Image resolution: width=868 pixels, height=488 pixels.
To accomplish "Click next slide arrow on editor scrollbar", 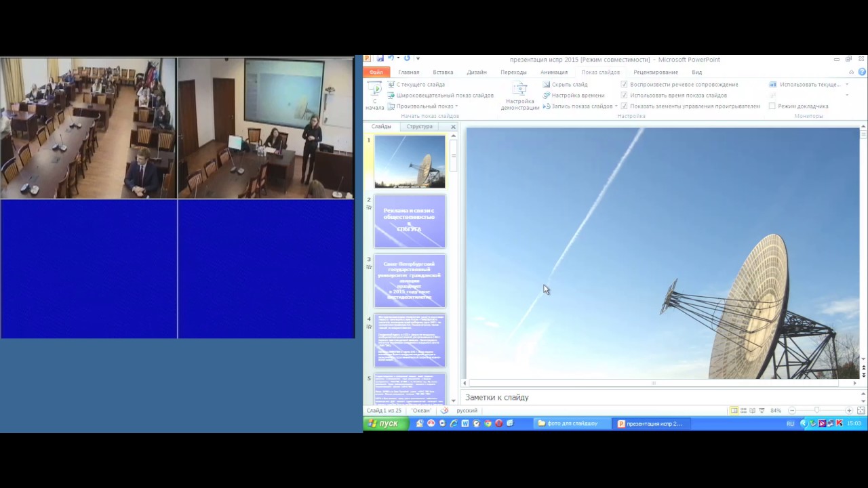I will pos(863,375).
